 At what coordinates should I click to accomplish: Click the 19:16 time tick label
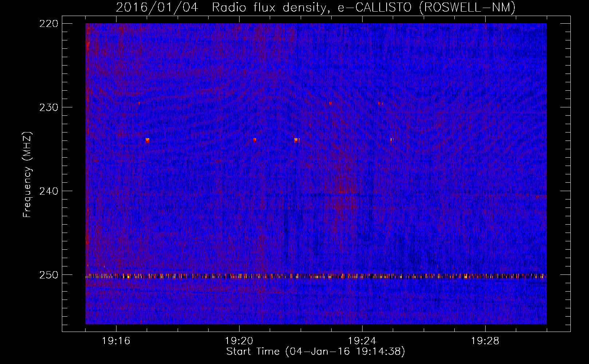click(116, 341)
